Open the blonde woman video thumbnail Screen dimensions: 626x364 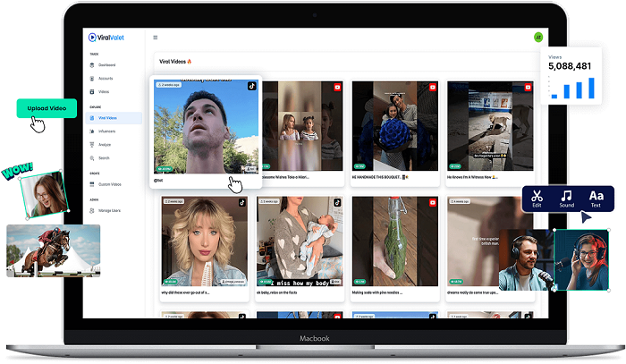pos(205,241)
